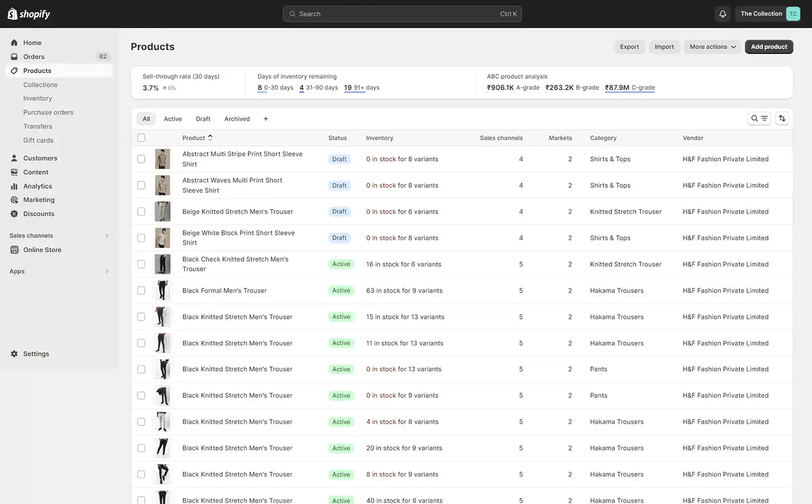Open the Online Store sales channel
This screenshot has height=504, width=812.
(x=42, y=250)
